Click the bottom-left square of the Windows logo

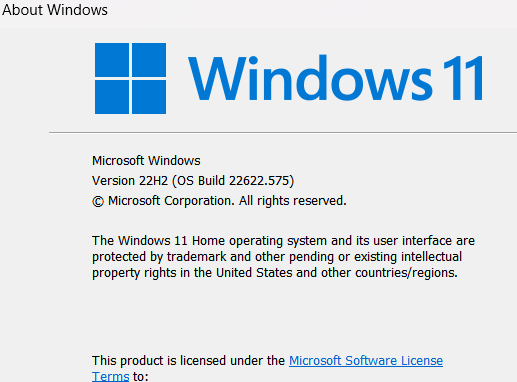(x=112, y=97)
